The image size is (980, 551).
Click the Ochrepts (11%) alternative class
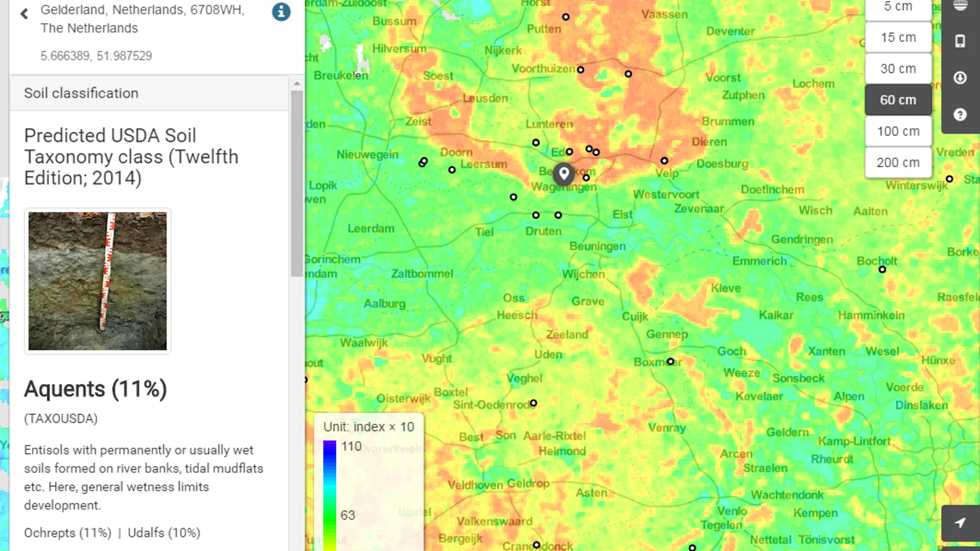pos(68,533)
